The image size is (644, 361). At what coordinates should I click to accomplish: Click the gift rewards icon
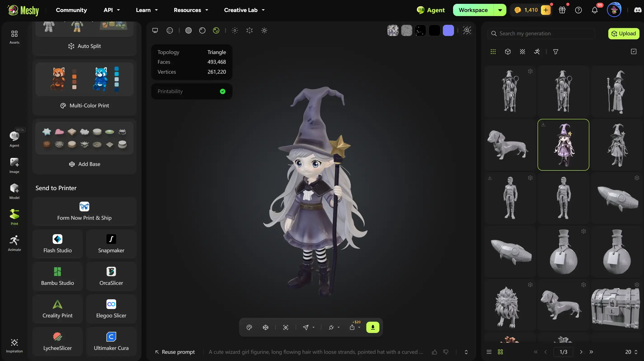[x=562, y=10]
